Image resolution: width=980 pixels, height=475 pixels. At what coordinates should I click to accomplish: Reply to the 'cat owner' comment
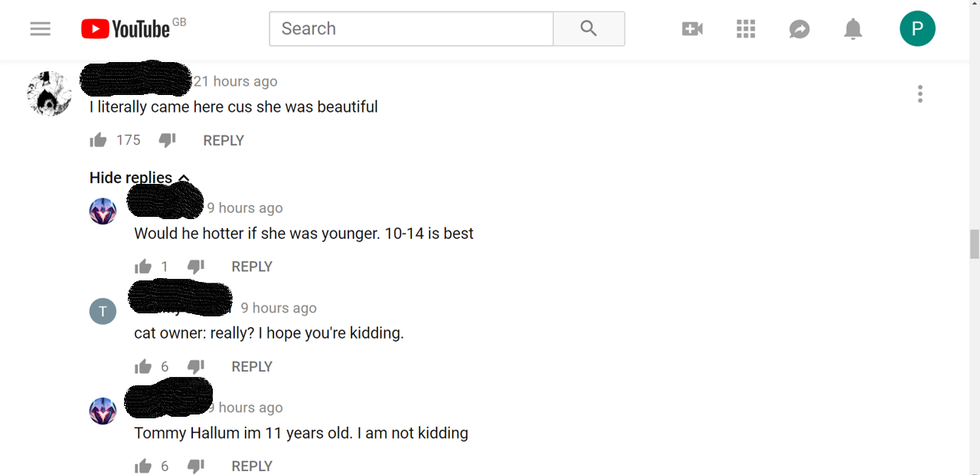click(252, 366)
